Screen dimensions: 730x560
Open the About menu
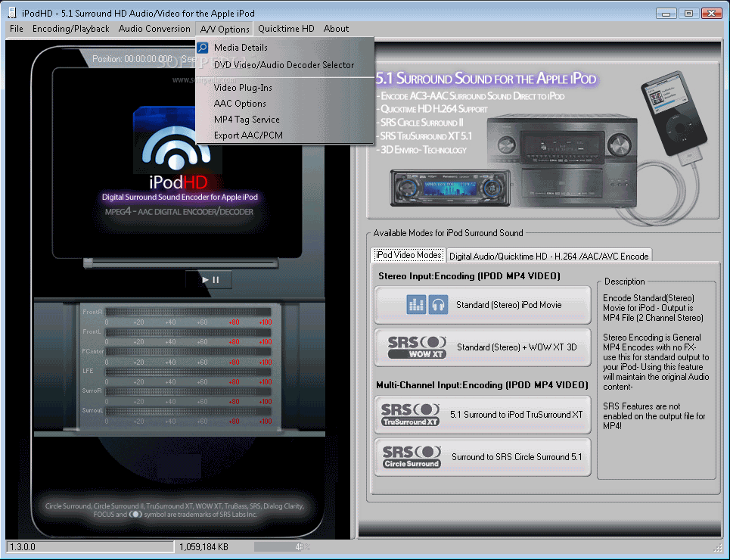pyautogui.click(x=336, y=29)
